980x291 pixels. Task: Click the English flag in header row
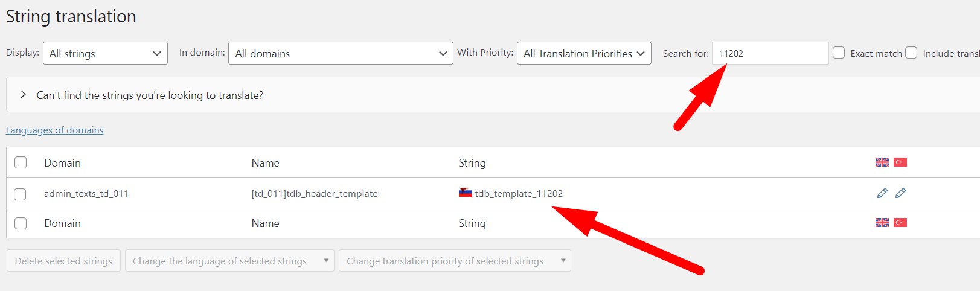click(x=882, y=162)
